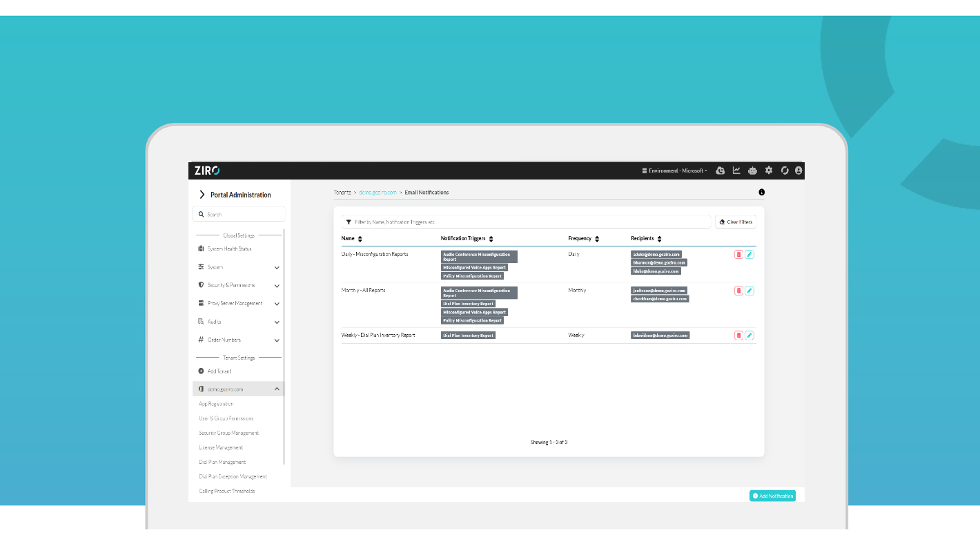Edit the Weekly - Dial Plan Inventory Report
The width and height of the screenshot is (980, 535).
pos(749,335)
